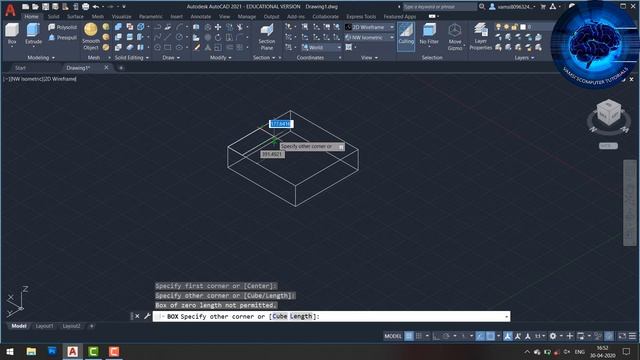Click the layer color white swatch
This screenshot has width=640, height=360.
pyautogui.click(x=523, y=27)
